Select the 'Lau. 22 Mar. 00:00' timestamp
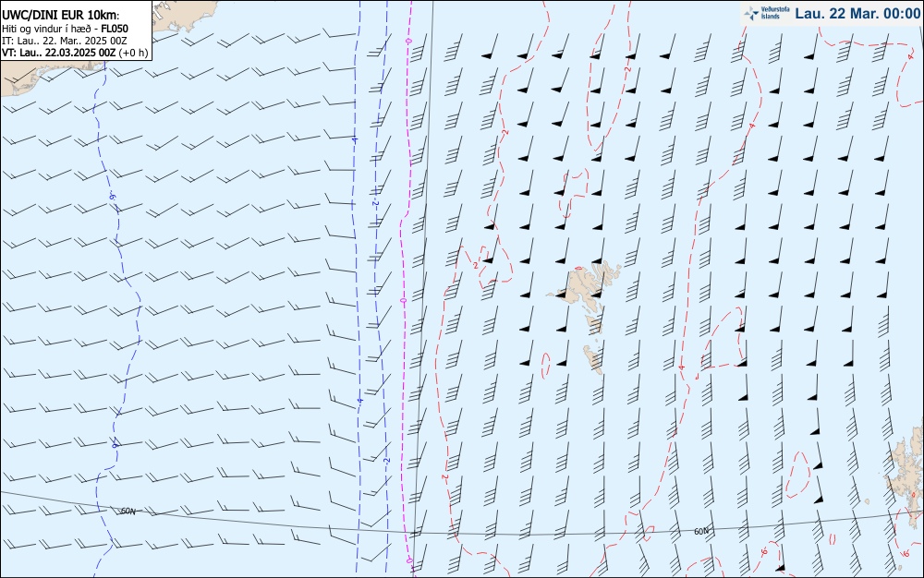The width and height of the screenshot is (924, 578). click(857, 13)
